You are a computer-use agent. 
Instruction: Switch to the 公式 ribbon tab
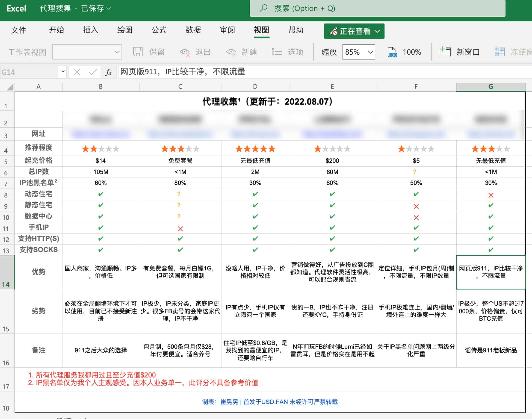159,30
